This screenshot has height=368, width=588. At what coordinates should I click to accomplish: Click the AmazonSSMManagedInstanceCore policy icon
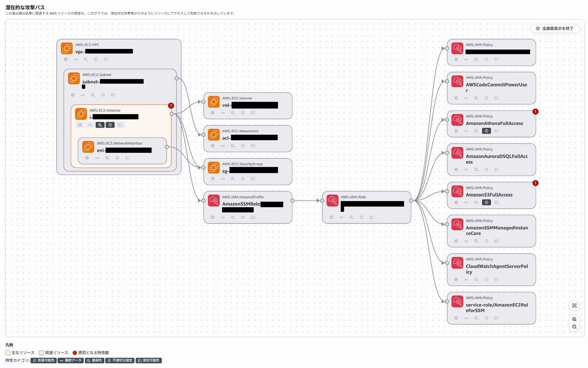(x=457, y=224)
